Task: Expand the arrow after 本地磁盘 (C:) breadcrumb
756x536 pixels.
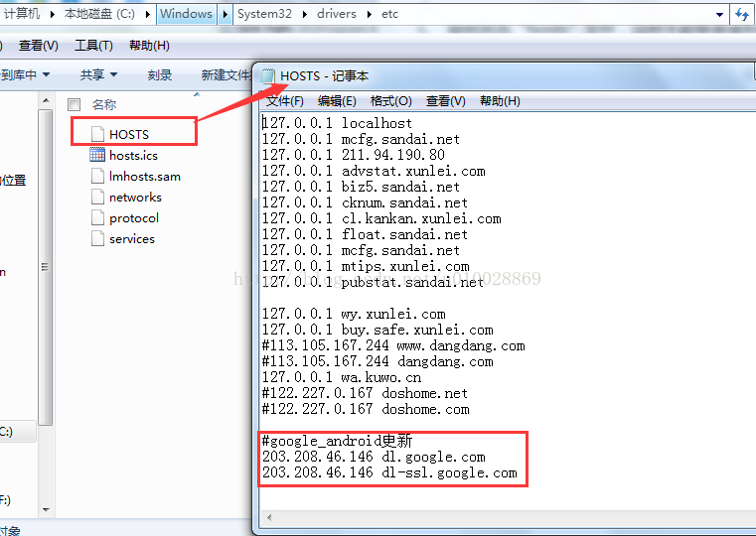Action: tap(148, 14)
